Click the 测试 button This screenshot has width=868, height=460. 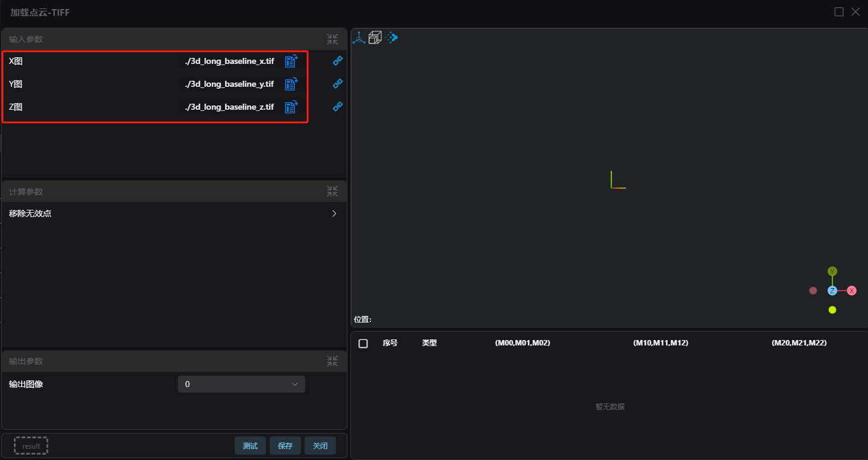[x=250, y=446]
